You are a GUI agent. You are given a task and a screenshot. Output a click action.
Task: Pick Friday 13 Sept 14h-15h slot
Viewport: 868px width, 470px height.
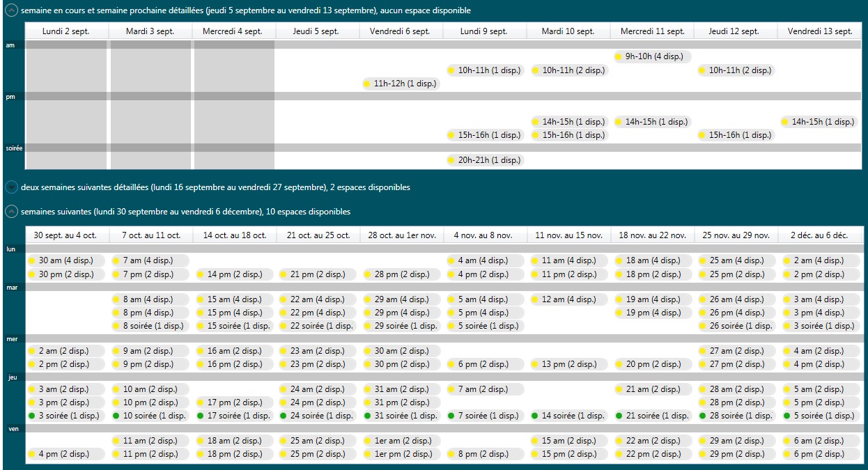(x=819, y=122)
